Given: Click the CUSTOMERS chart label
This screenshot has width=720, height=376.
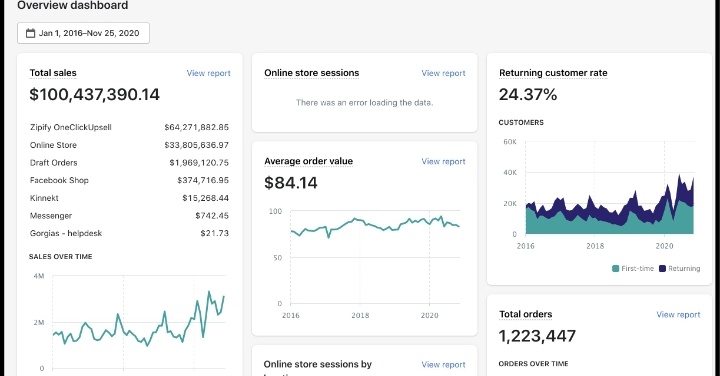Looking at the screenshot, I should tap(521, 123).
